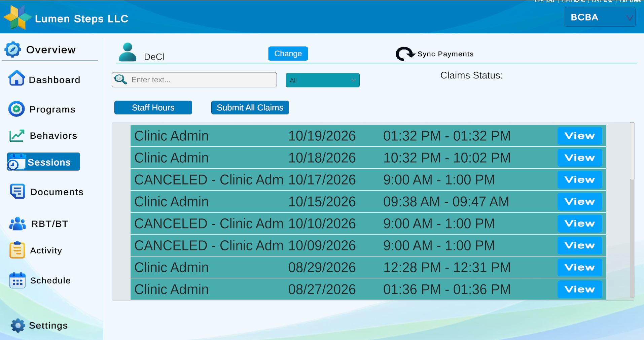Viewport: 644px width, 340px height.
Task: Open the Schedule menu item
Action: [50, 280]
